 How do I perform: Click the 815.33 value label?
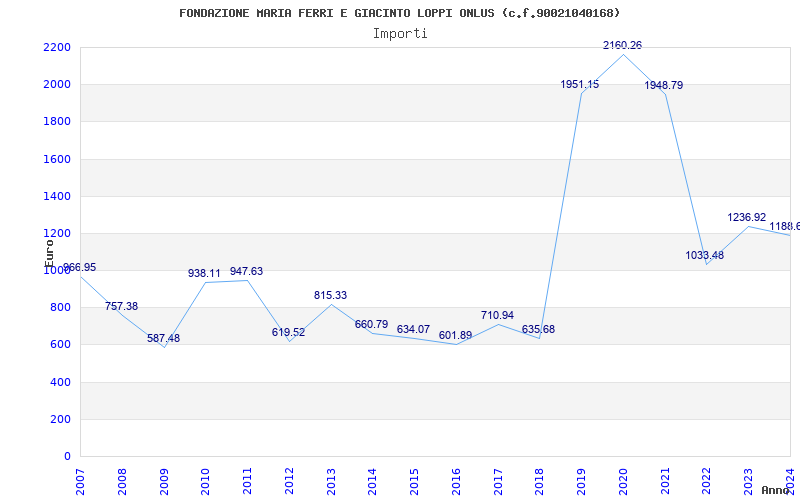point(330,296)
